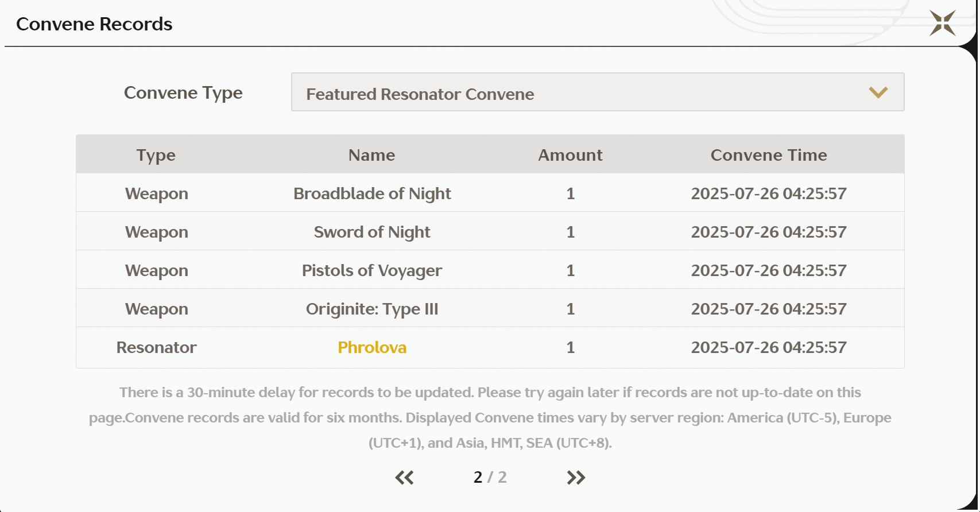Viewport: 980px width, 512px height.
Task: Select the Originite: Type III entry
Action: pyautogui.click(x=372, y=309)
